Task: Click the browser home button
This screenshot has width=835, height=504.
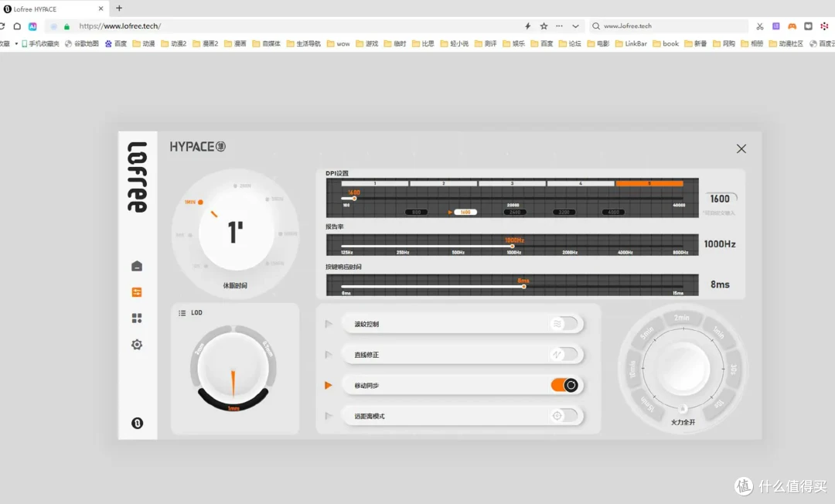Action: [x=17, y=26]
